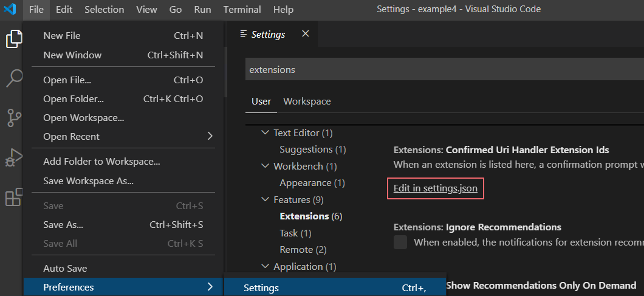This screenshot has width=644, height=296.
Task: Choose Save Workspace As... entry
Action: click(x=123, y=181)
